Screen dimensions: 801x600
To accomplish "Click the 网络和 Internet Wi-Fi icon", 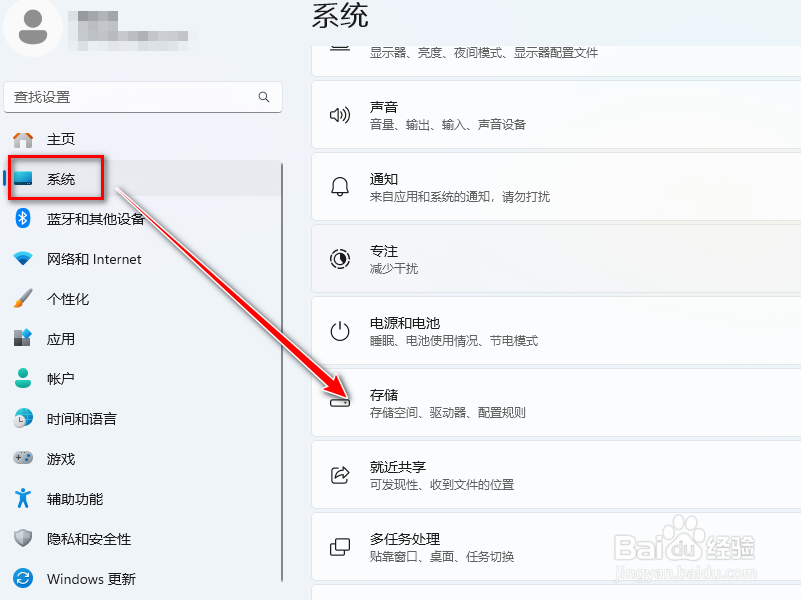I will (25, 258).
